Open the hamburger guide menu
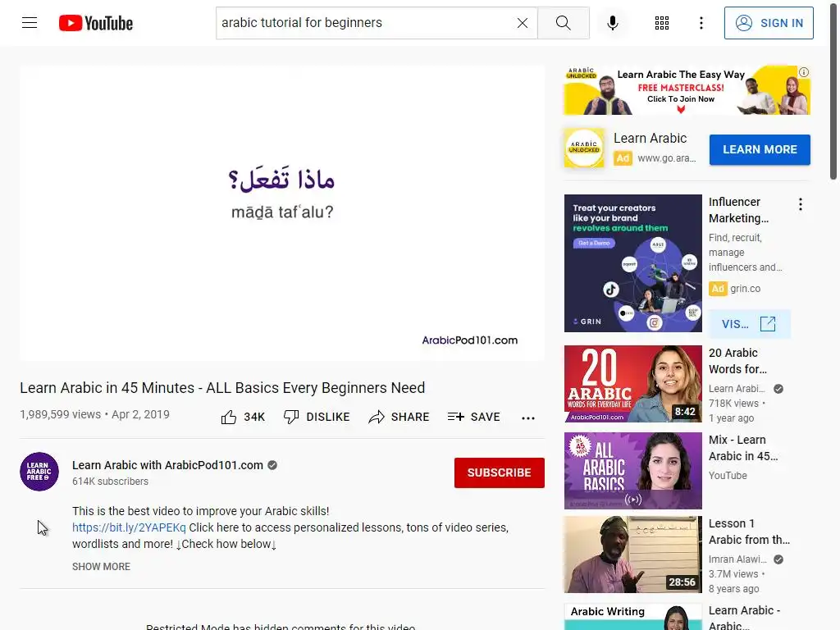 pos(30,22)
